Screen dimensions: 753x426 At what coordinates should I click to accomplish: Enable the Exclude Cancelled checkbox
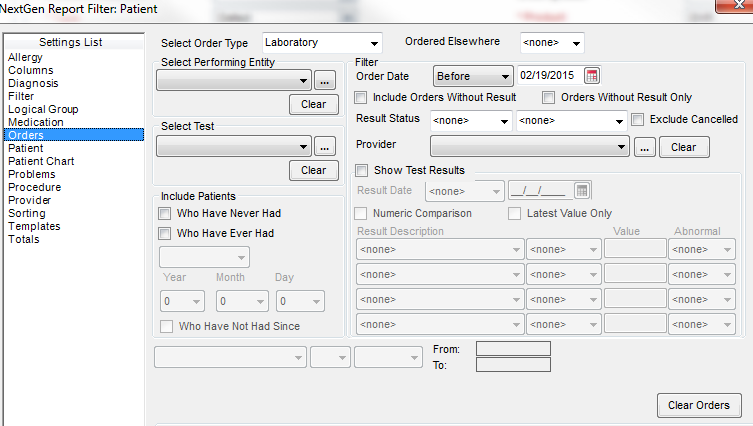tap(637, 119)
